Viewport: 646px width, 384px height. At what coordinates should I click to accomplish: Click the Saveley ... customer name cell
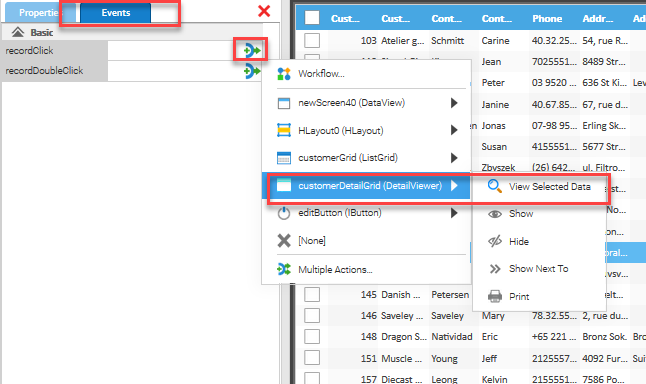click(x=402, y=316)
